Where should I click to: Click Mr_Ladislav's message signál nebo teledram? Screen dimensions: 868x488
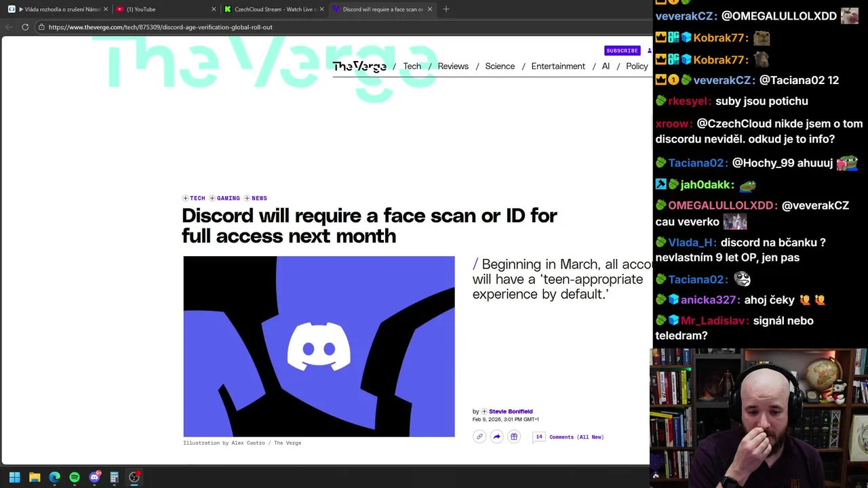(x=734, y=328)
